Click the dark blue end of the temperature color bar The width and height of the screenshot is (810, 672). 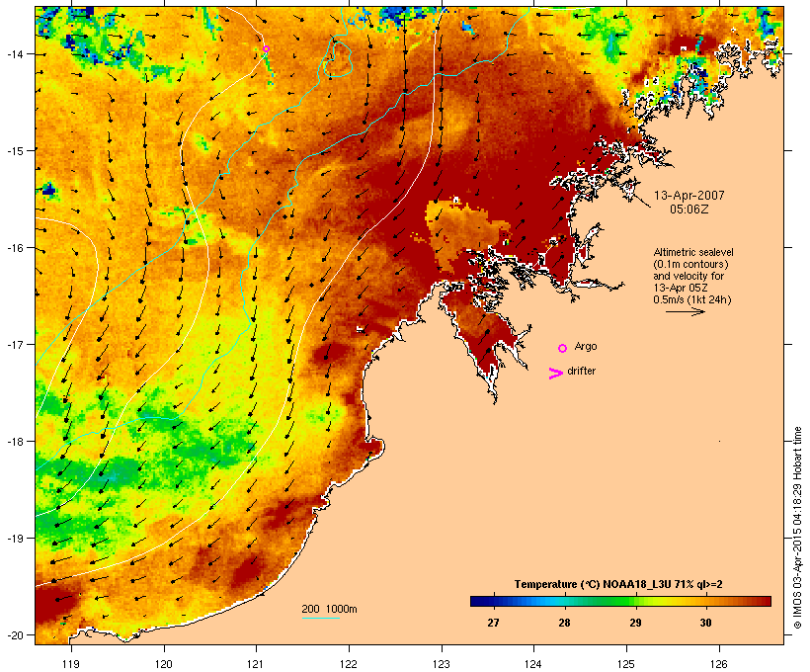(x=477, y=601)
